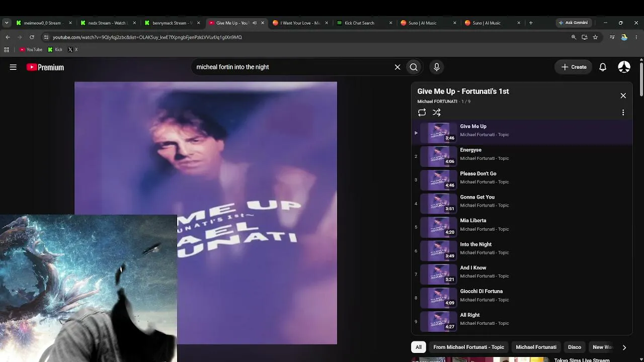The height and width of the screenshot is (362, 644).
Task: Go back in browser history
Action: [x=8, y=37]
